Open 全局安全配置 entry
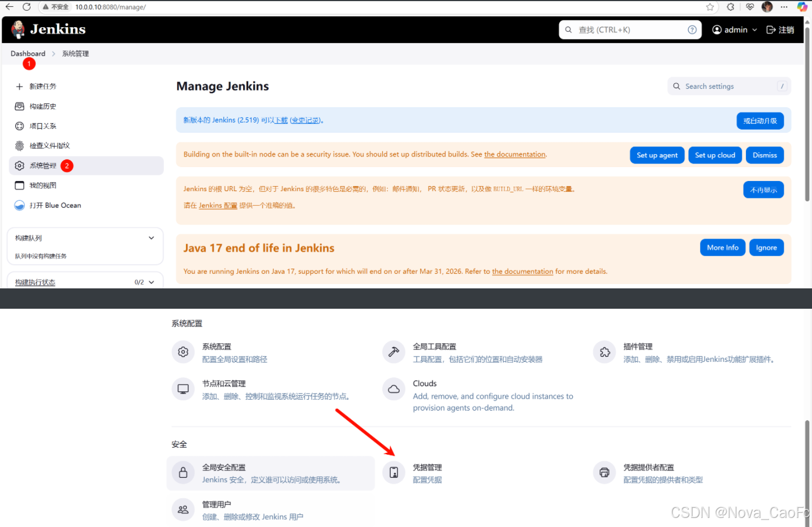812x527 pixels. (271, 473)
